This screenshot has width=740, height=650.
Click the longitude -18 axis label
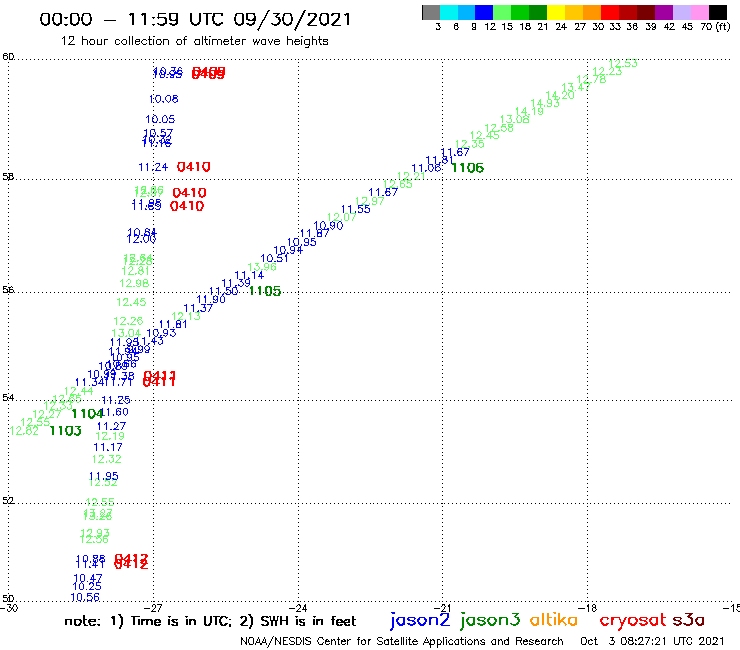click(587, 608)
